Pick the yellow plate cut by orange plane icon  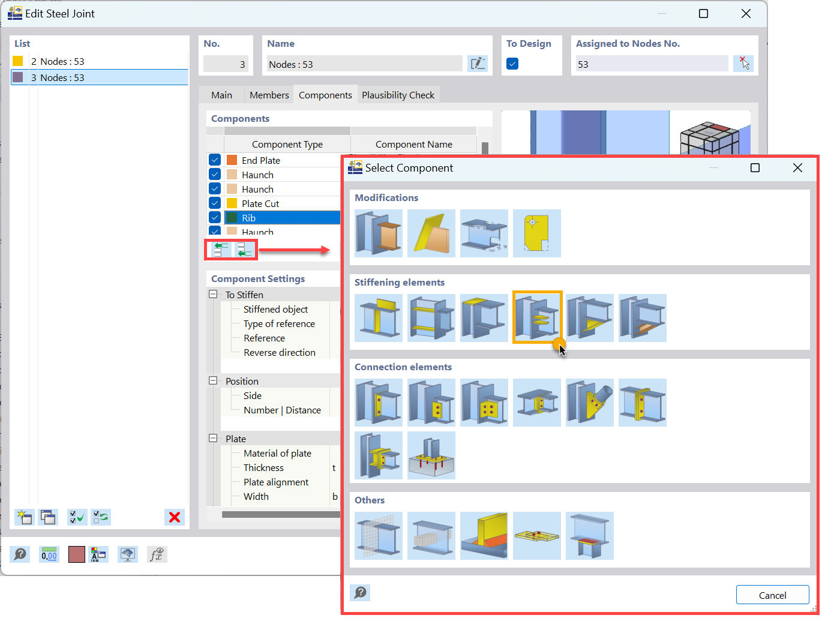tap(431, 233)
